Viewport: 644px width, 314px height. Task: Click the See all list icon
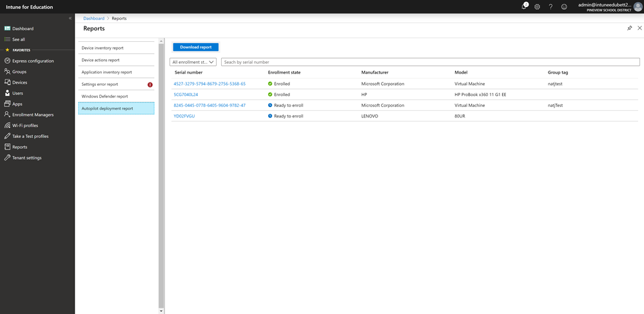[7, 39]
